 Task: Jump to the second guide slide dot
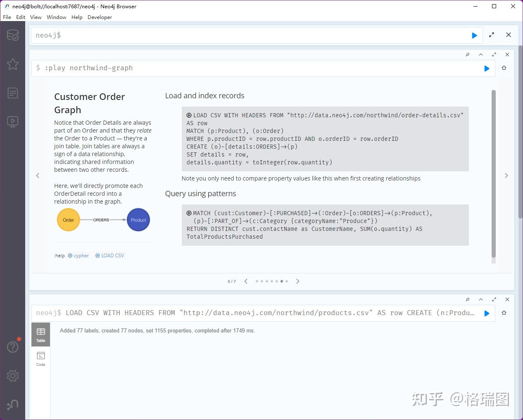pos(262,281)
